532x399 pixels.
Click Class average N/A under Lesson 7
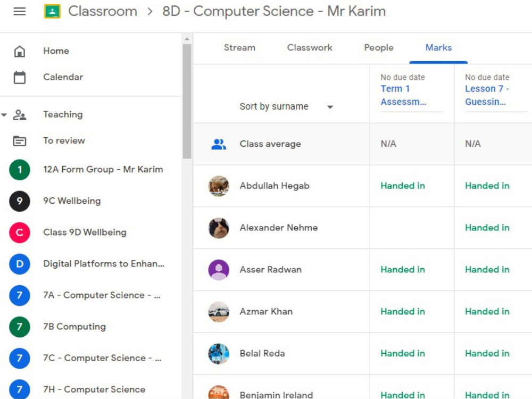pyautogui.click(x=472, y=144)
